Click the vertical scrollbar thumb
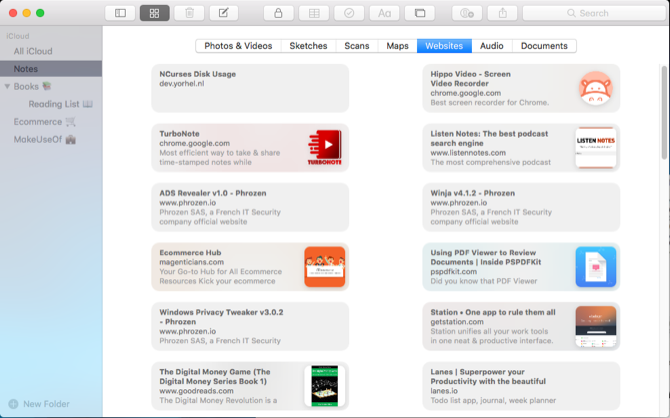This screenshot has width=670, height=418. click(x=664, y=113)
